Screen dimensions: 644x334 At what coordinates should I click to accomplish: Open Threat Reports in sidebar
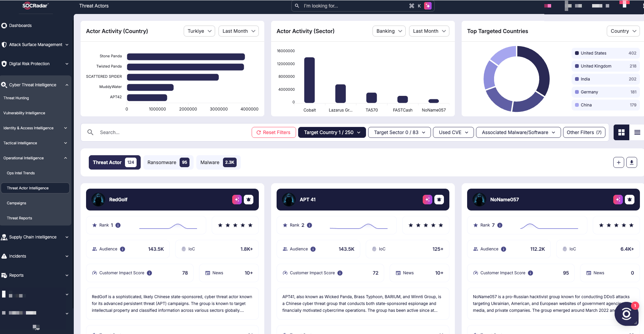point(19,218)
